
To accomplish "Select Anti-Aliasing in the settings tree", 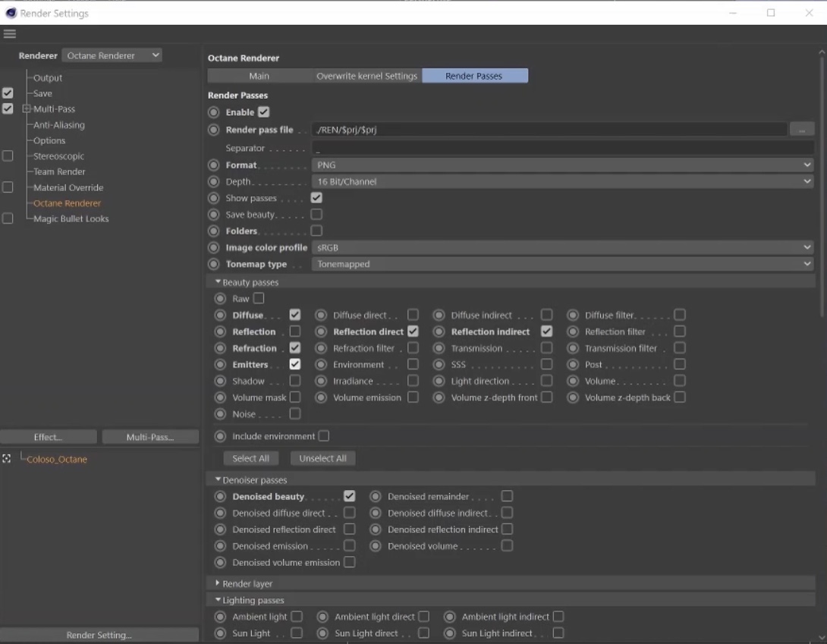I will [x=59, y=125].
